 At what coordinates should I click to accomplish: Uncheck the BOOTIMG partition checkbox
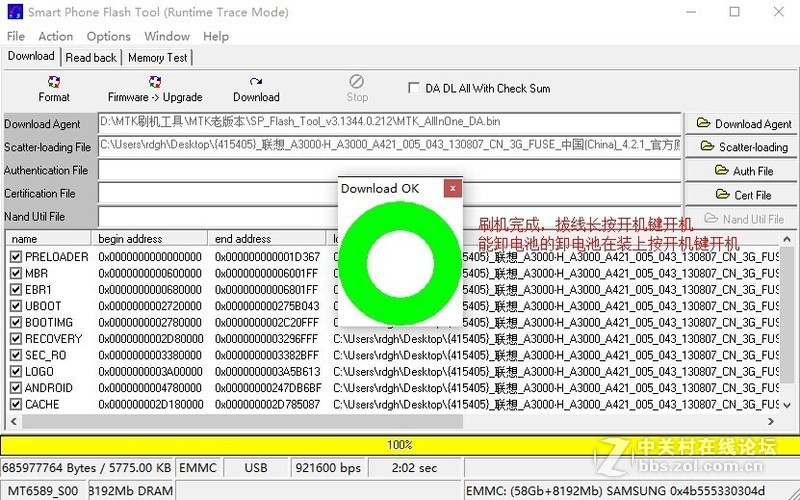pos(15,322)
